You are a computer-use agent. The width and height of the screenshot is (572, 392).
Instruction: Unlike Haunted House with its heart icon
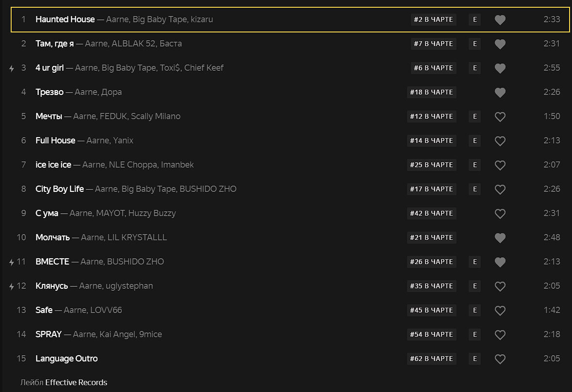pos(500,20)
